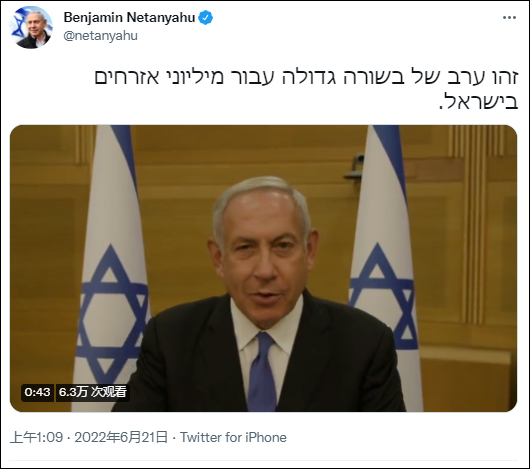
Task: Click the 2022年6月21日 date link
Action: (x=121, y=437)
